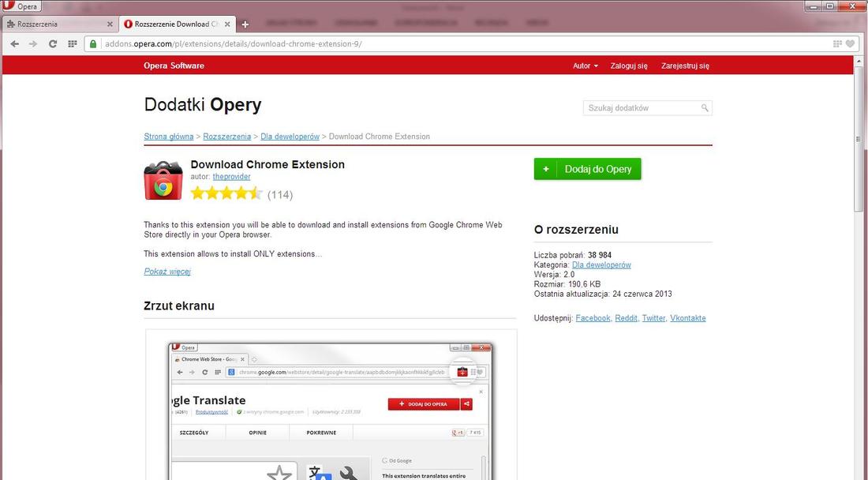Click the page vertical scrollbar

(x=859, y=138)
